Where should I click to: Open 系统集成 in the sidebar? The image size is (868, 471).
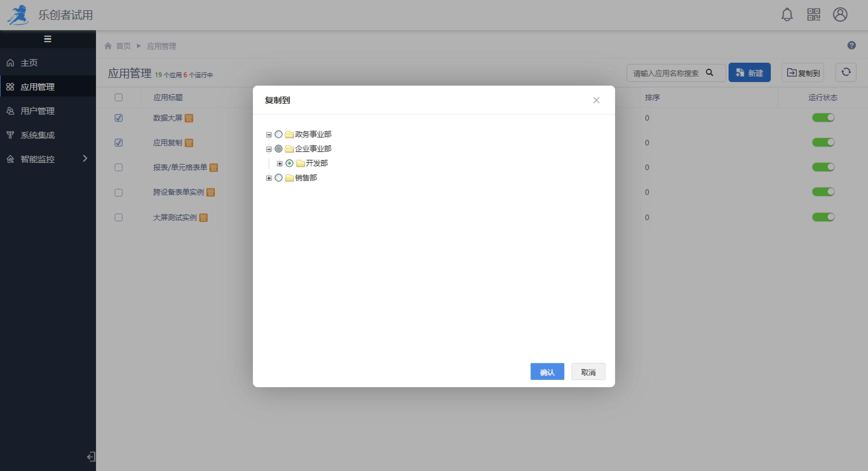[37, 135]
